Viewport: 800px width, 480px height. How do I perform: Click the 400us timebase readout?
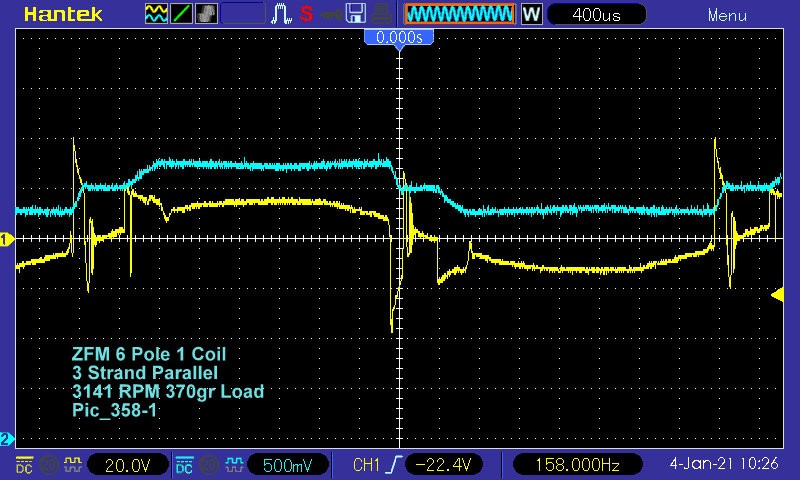click(x=596, y=14)
